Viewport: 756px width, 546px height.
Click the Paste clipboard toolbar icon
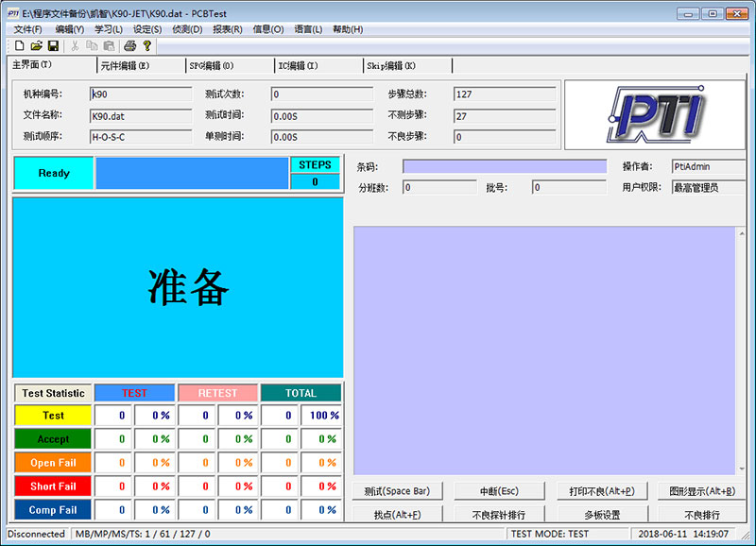click(x=109, y=45)
